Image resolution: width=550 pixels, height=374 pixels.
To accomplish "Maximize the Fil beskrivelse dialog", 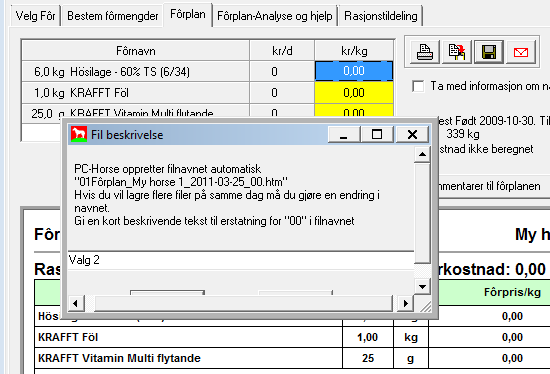I will click(377, 134).
